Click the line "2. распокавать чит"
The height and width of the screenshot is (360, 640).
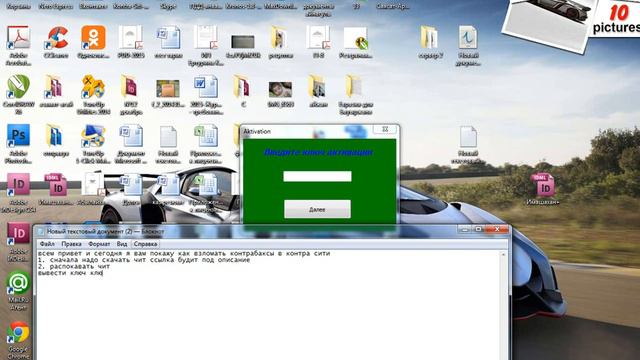(74, 267)
